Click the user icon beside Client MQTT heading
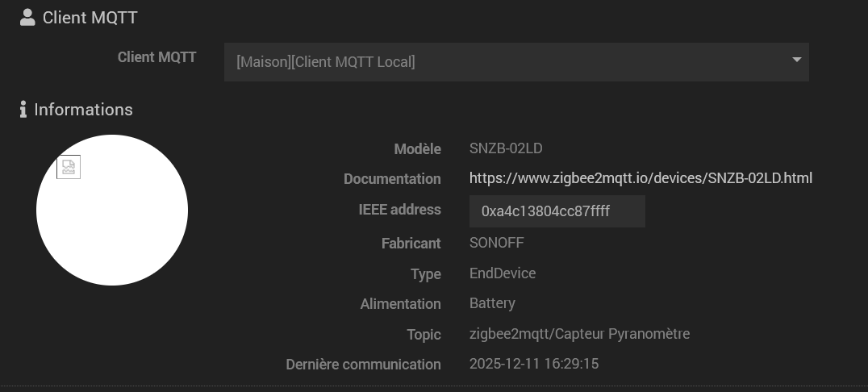 pyautogui.click(x=27, y=17)
